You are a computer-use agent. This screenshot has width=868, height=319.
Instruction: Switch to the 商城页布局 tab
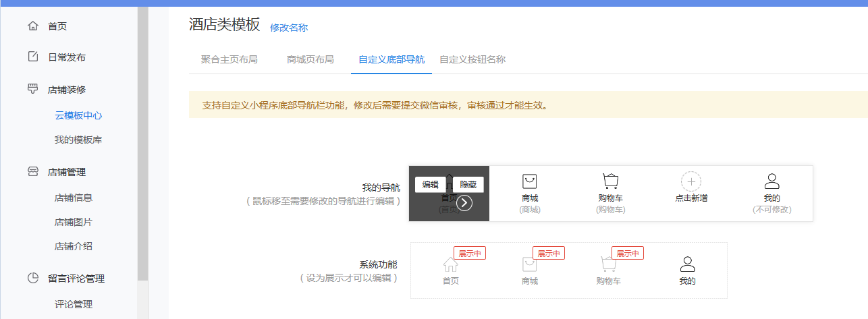(310, 59)
